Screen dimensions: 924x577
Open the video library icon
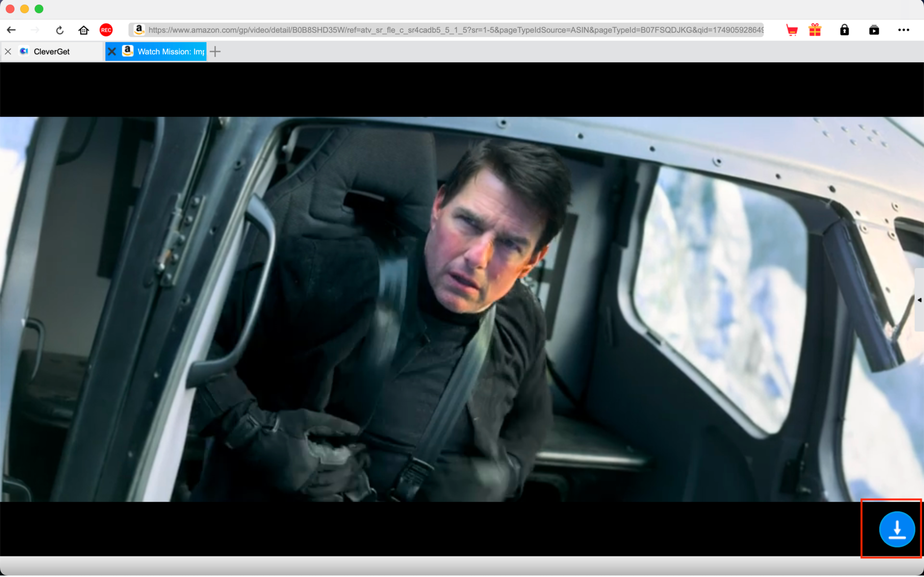(x=874, y=30)
